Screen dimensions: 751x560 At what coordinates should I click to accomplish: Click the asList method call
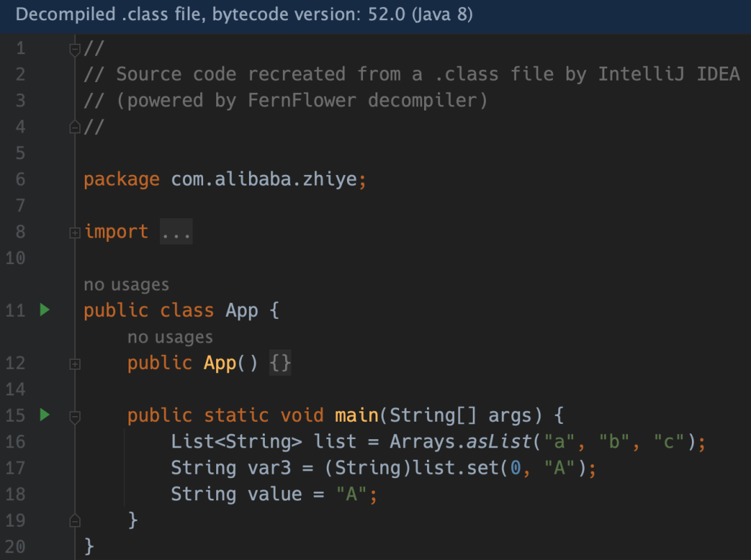click(499, 442)
